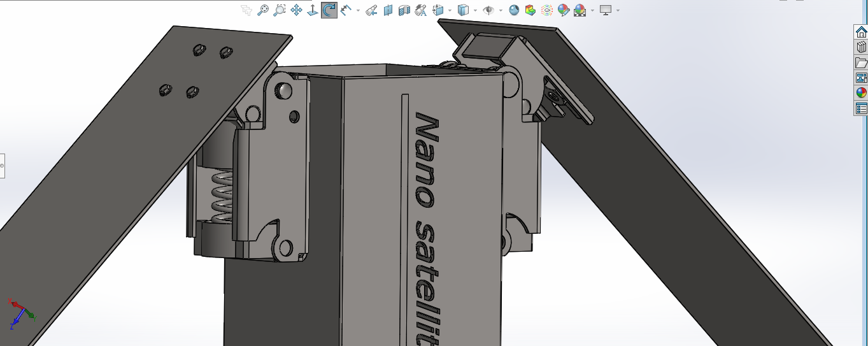868x346 pixels.
Task: Open the Hide/Show Items dropdown arrow
Action: point(501,11)
